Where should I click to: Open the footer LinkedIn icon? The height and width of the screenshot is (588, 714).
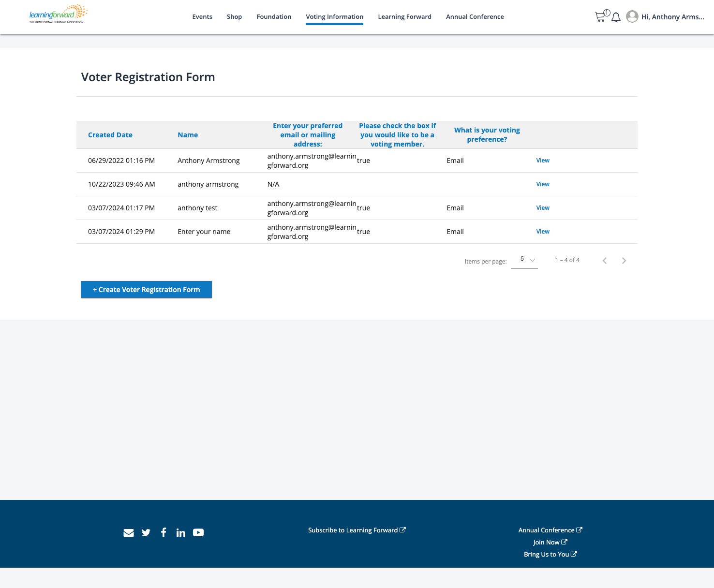coord(181,532)
